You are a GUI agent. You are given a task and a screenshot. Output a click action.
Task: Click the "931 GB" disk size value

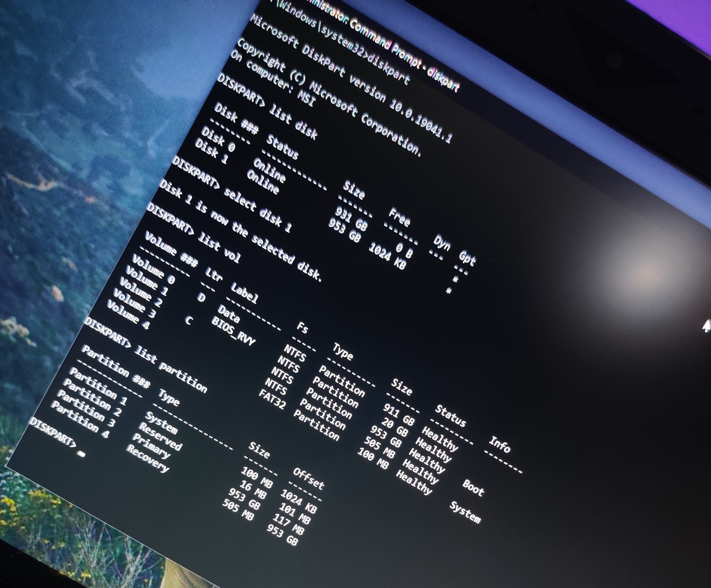tap(351, 219)
